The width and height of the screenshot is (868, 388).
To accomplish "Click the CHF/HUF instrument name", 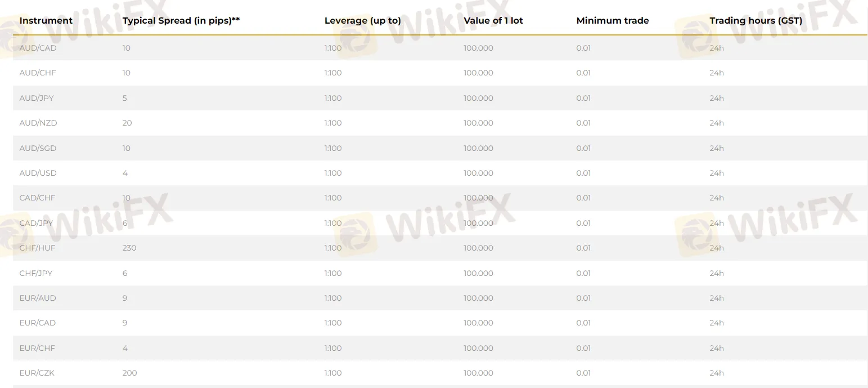I will pos(37,248).
